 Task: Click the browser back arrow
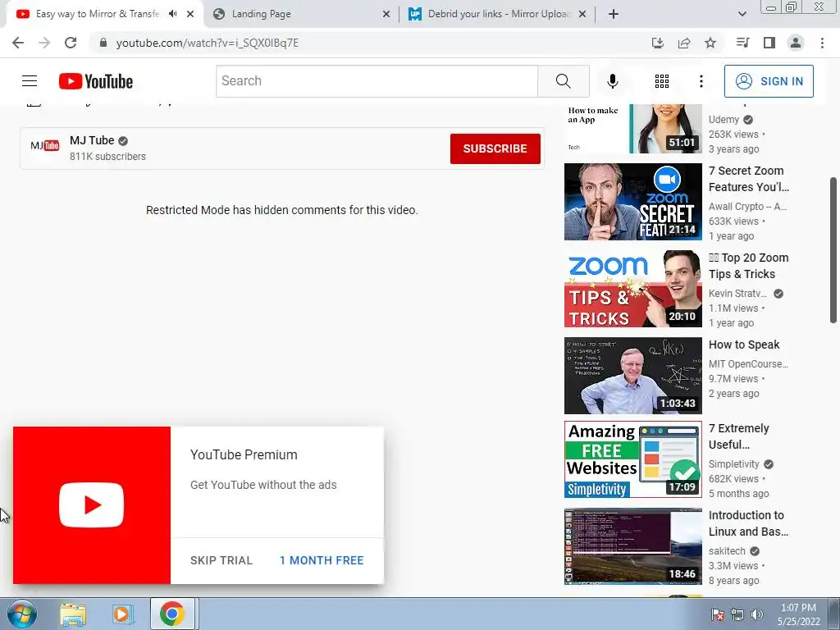(x=18, y=43)
